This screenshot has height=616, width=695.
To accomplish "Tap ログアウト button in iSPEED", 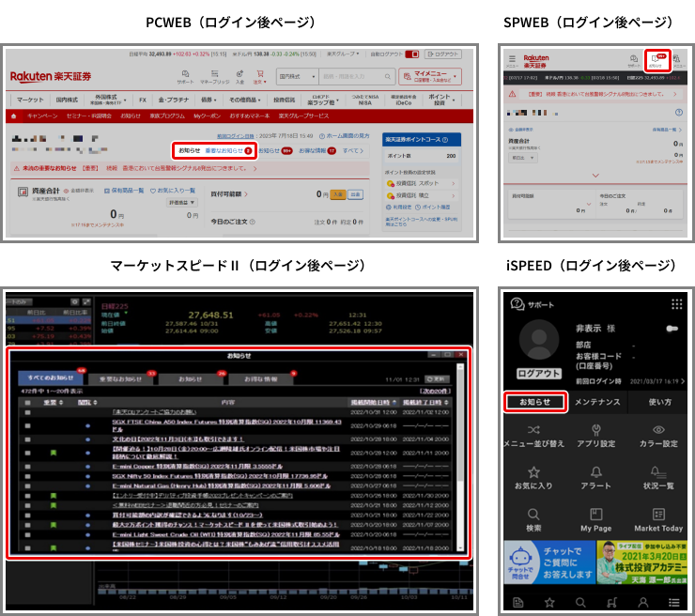I will tap(538, 374).
